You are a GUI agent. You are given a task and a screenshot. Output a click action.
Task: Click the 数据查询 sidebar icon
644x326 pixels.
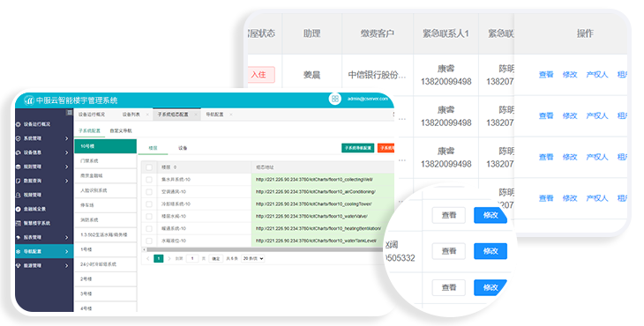point(18,181)
